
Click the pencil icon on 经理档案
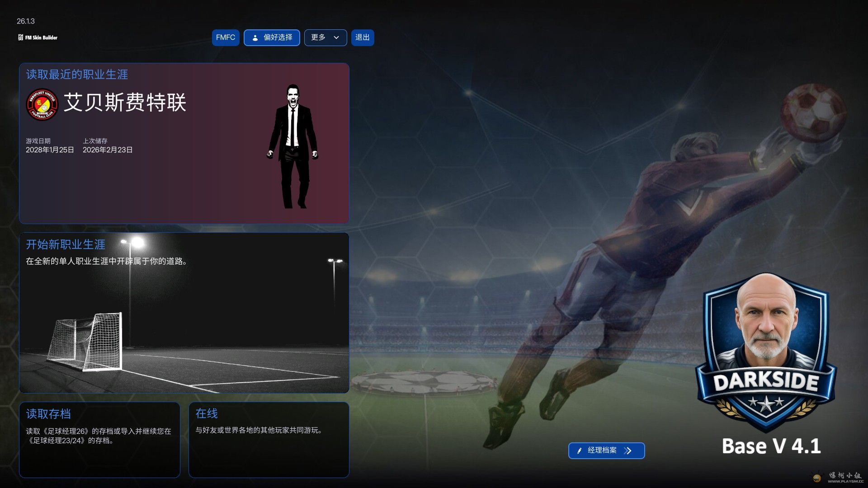click(579, 450)
